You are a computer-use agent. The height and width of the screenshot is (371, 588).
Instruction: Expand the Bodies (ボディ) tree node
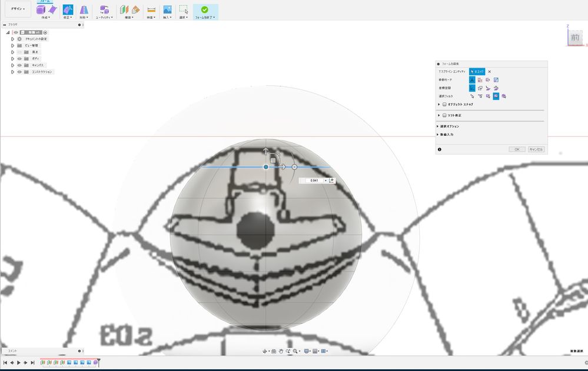pyautogui.click(x=12, y=58)
